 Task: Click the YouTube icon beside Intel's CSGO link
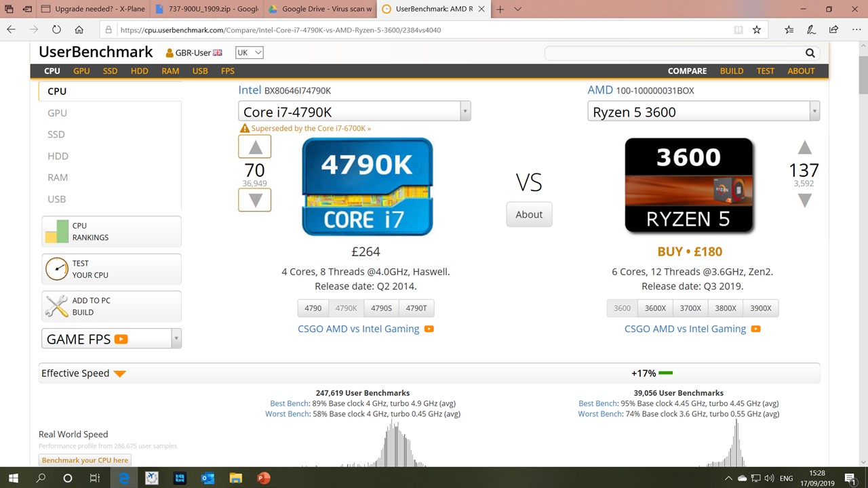[429, 329]
